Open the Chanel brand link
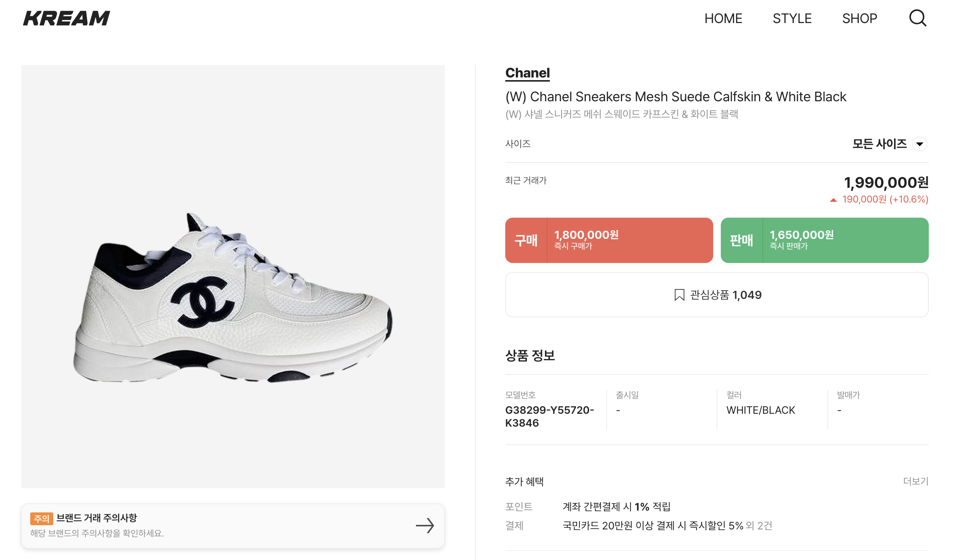This screenshot has height=560, width=953. pos(528,73)
